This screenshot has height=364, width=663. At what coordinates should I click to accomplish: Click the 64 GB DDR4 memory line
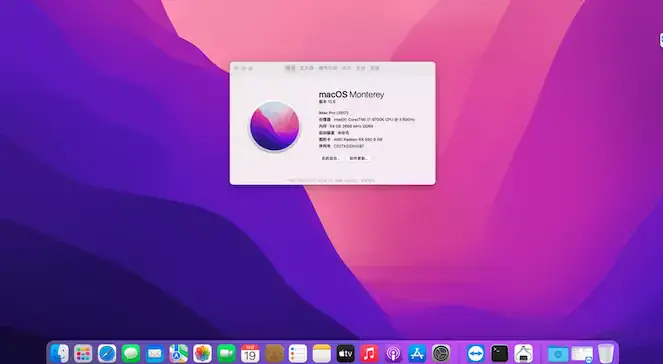(346, 126)
